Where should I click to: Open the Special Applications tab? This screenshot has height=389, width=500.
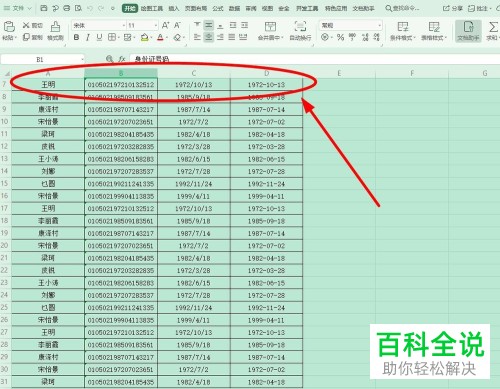(336, 8)
